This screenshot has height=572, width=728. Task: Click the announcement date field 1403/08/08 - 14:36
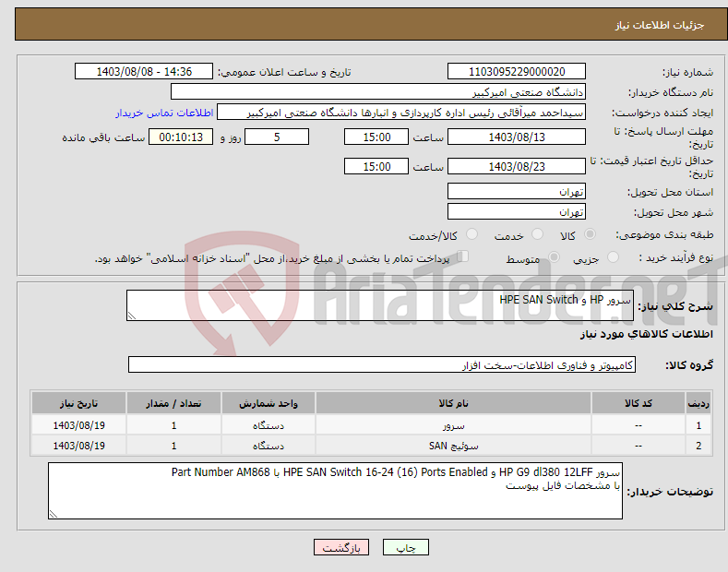click(144, 72)
